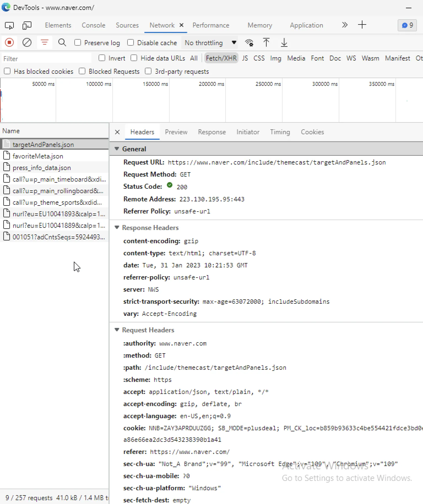Filter requests by CSS
This screenshot has height=504, width=423.
coord(259,58)
